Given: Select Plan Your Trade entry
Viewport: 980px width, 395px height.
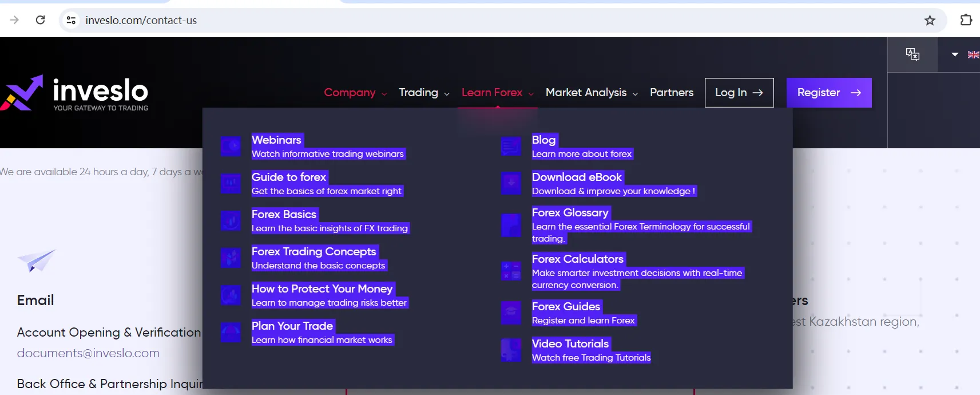Looking at the screenshot, I should click(x=292, y=326).
